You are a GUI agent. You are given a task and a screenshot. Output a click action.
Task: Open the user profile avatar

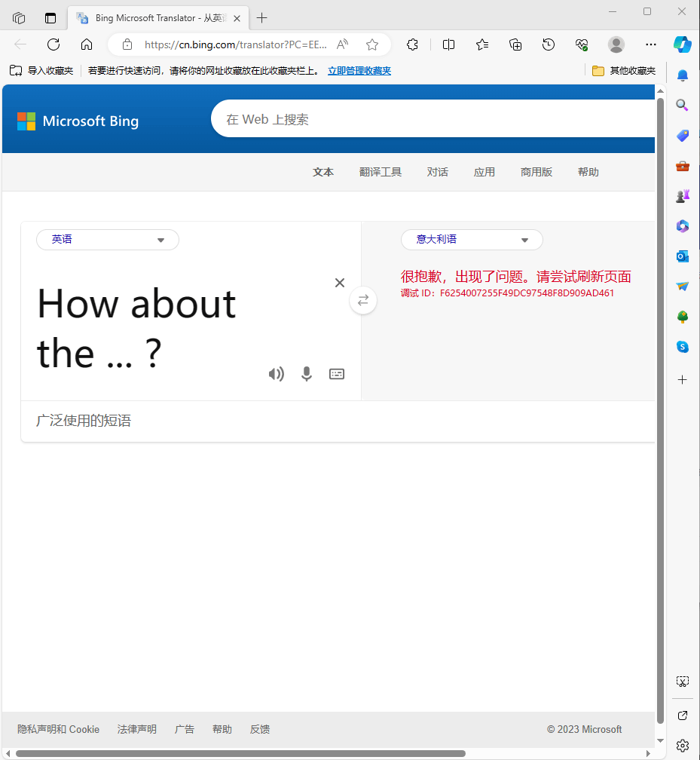(616, 44)
